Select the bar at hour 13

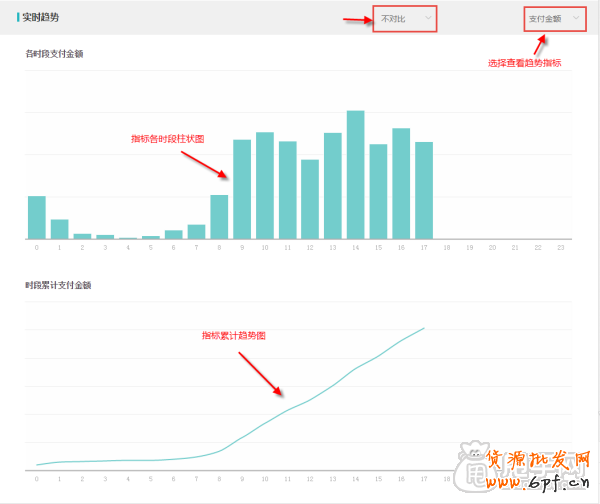point(333,186)
